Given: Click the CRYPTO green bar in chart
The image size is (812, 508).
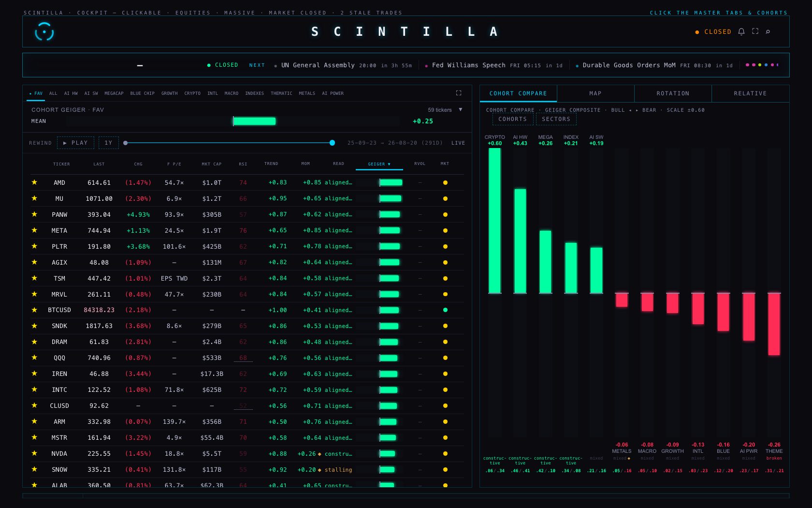Looking at the screenshot, I should point(494,221).
